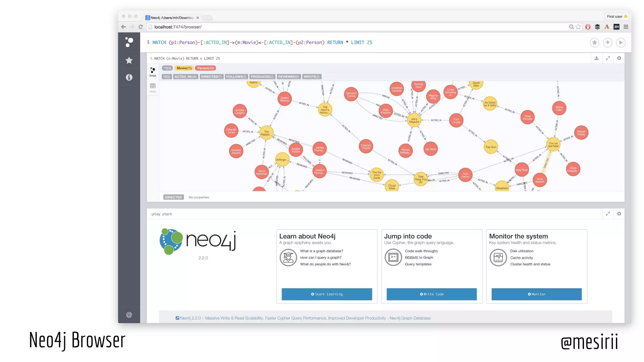Save query with the editor star button
Screen dimensions: 644x362
tap(594, 42)
